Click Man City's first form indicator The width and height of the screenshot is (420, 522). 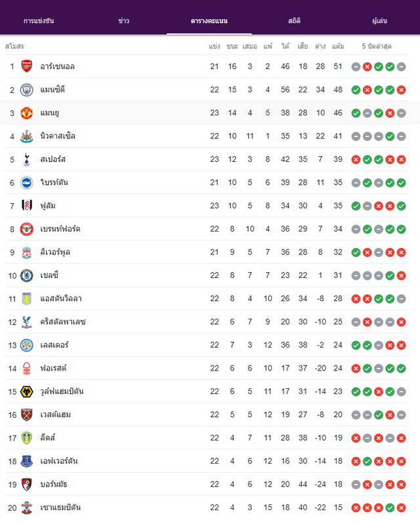click(356, 90)
